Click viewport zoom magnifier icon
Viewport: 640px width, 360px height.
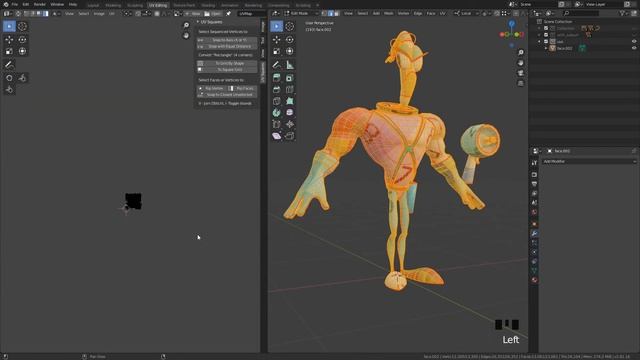pos(520,53)
